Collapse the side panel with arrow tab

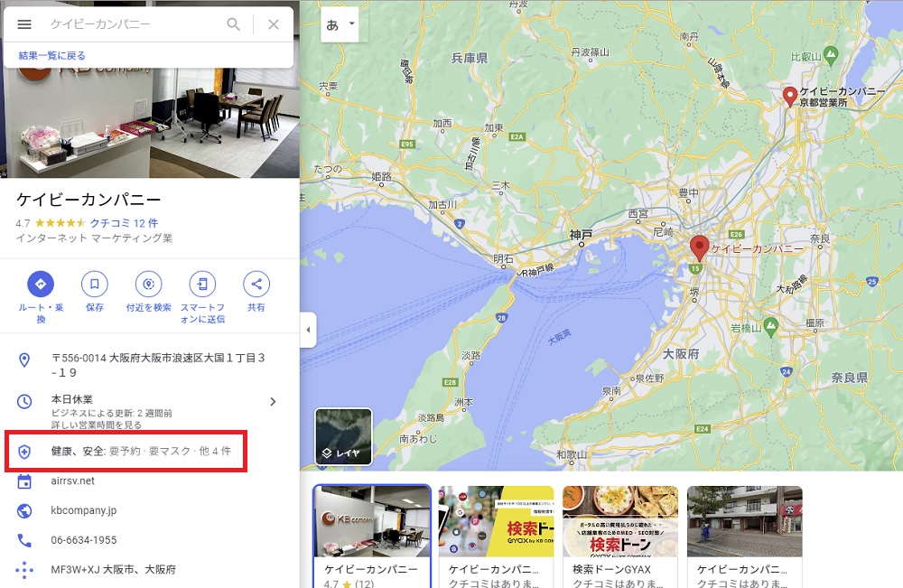click(x=308, y=330)
